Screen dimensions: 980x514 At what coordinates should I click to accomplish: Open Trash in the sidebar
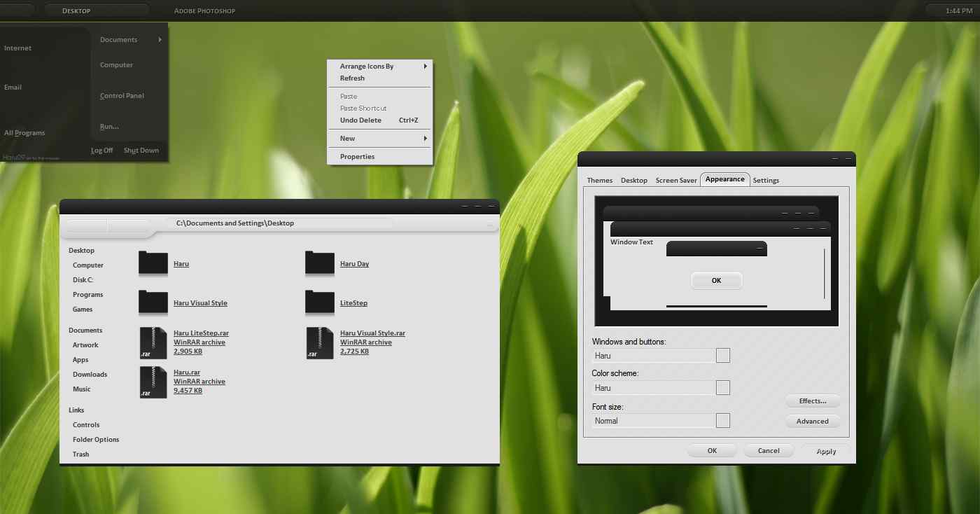coord(81,454)
